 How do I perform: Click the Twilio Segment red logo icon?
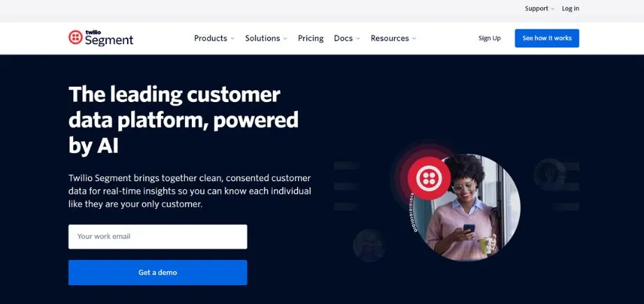point(75,38)
